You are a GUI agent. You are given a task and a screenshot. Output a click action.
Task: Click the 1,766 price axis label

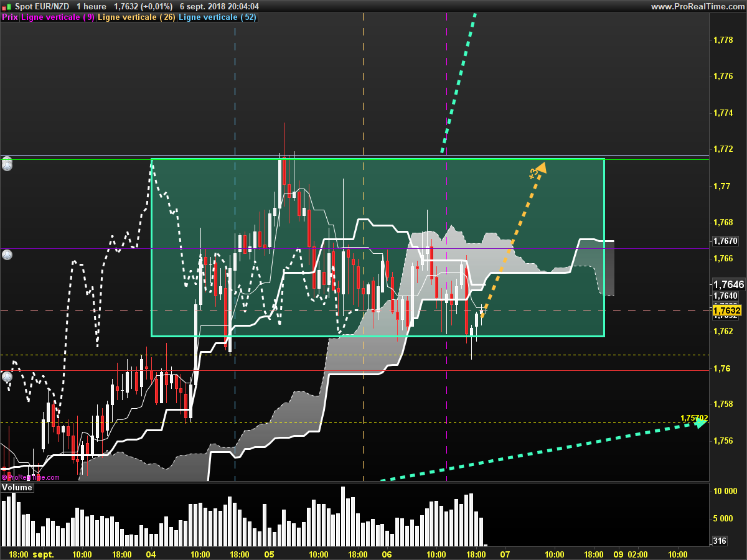click(723, 258)
